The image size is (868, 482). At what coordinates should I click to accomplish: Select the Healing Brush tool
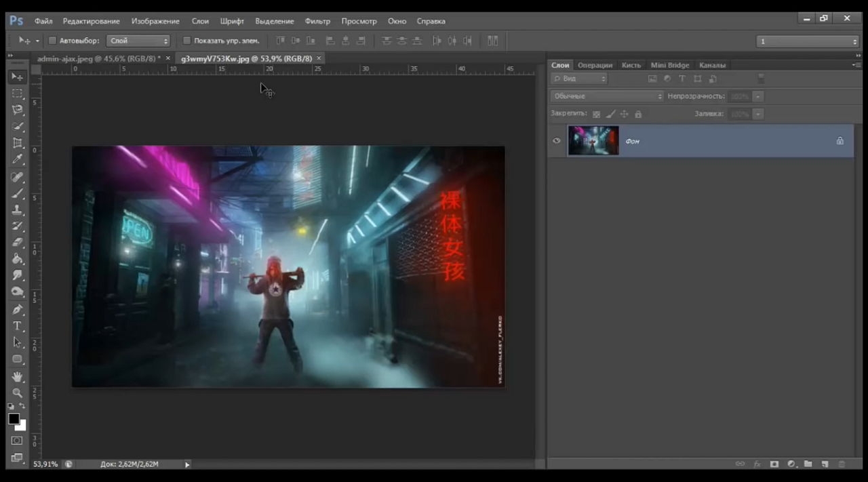click(18, 177)
